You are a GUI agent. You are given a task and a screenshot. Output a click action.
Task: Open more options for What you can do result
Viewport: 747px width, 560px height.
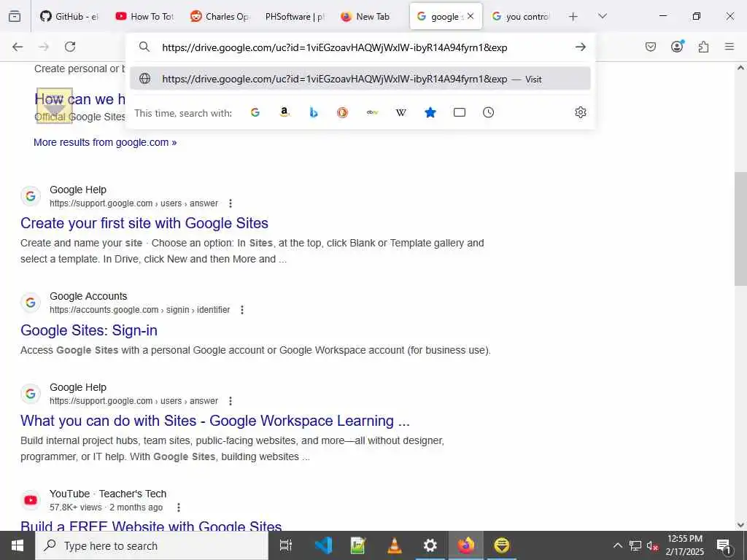click(231, 401)
